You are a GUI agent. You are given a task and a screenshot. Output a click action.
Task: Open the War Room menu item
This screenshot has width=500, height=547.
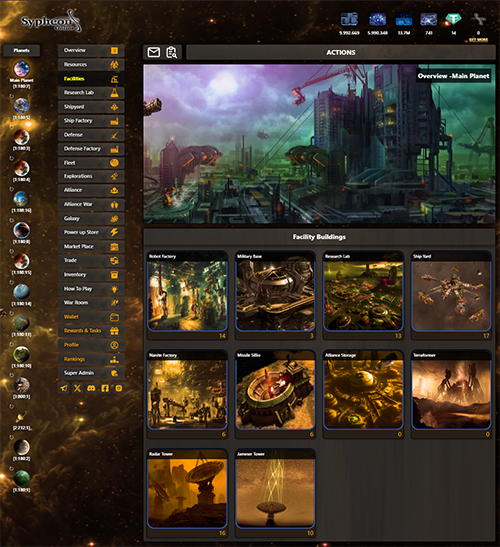(x=91, y=303)
